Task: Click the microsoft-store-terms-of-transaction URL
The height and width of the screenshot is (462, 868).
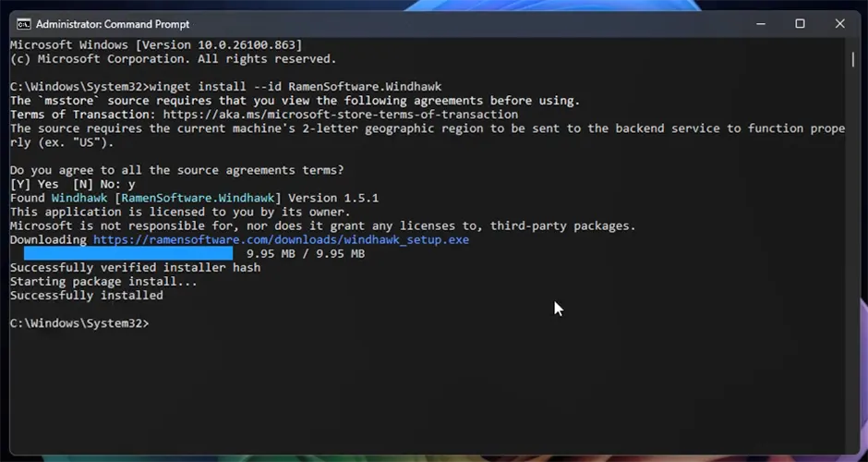Action: [344, 115]
